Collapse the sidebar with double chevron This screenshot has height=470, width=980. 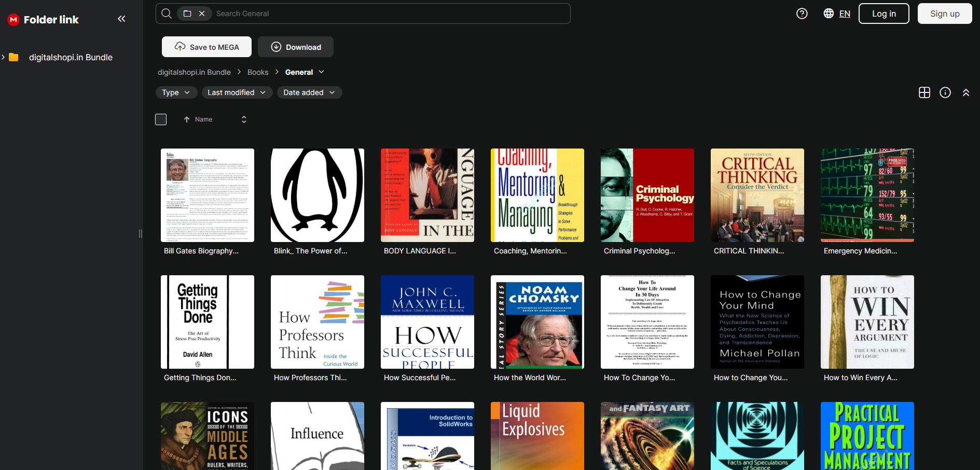click(x=121, y=19)
